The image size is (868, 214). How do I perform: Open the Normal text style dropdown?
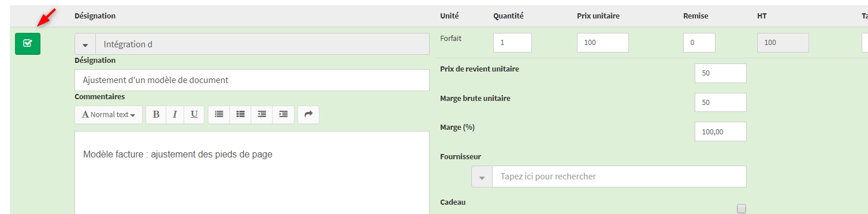(x=109, y=114)
